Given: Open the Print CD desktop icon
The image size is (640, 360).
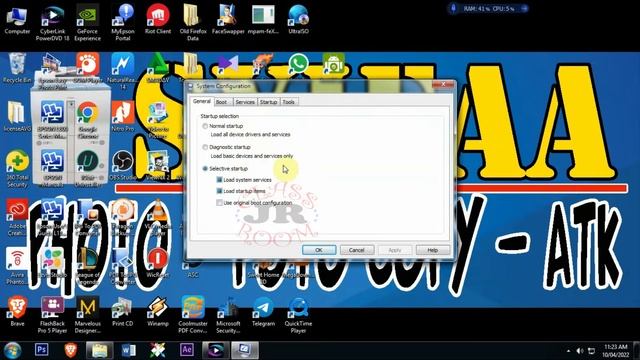Looking at the screenshot, I should tap(123, 313).
